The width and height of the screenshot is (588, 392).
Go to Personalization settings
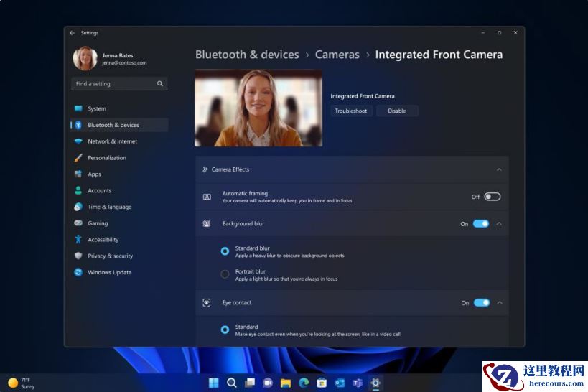(106, 158)
